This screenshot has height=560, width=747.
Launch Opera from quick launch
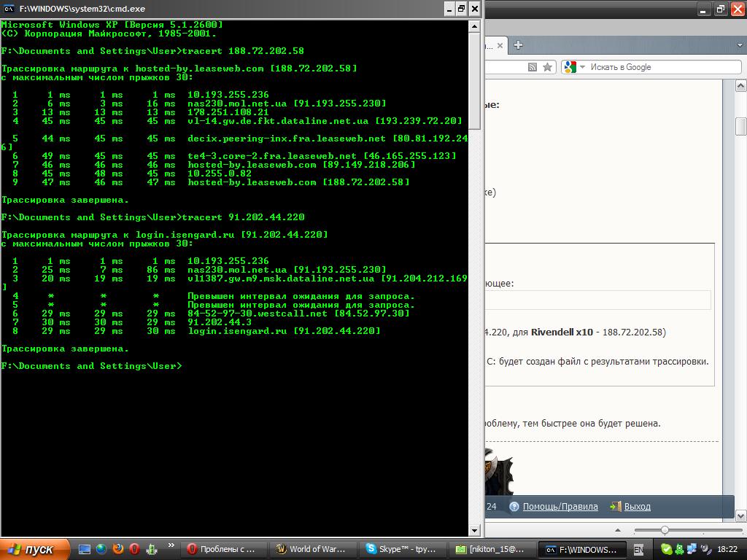(134, 549)
